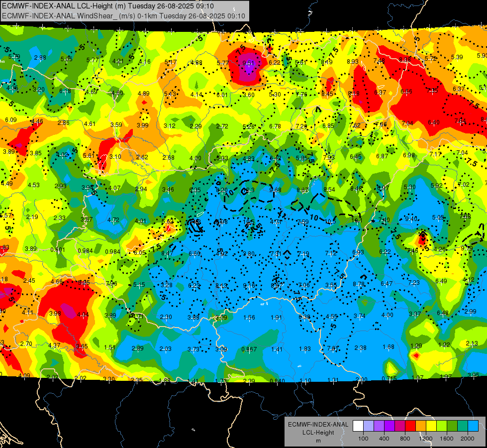Click the wind shear value 8.47
The image size is (487, 448).
[x=167, y=253]
